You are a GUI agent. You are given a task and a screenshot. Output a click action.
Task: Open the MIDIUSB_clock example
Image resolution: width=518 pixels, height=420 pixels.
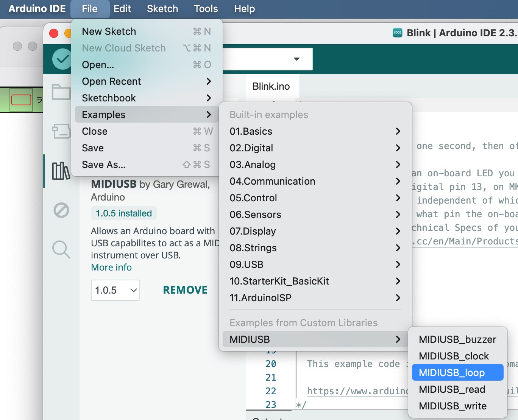[457, 356]
